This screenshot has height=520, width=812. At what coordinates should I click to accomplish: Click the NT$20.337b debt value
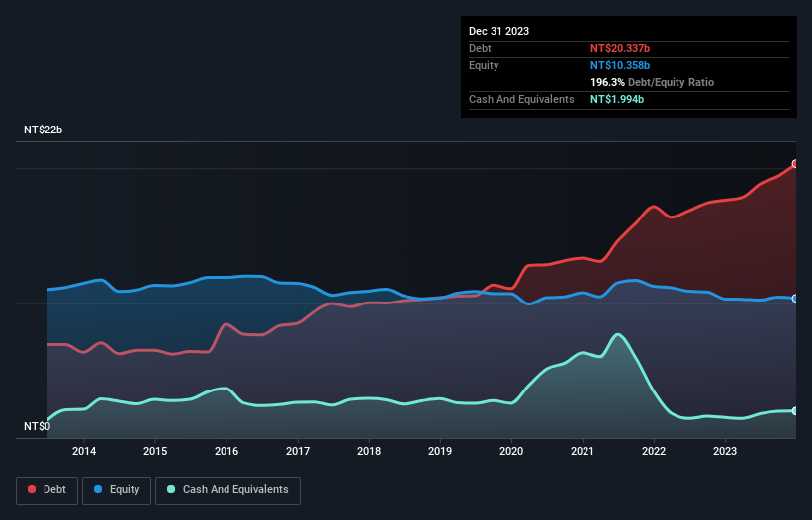(x=620, y=48)
